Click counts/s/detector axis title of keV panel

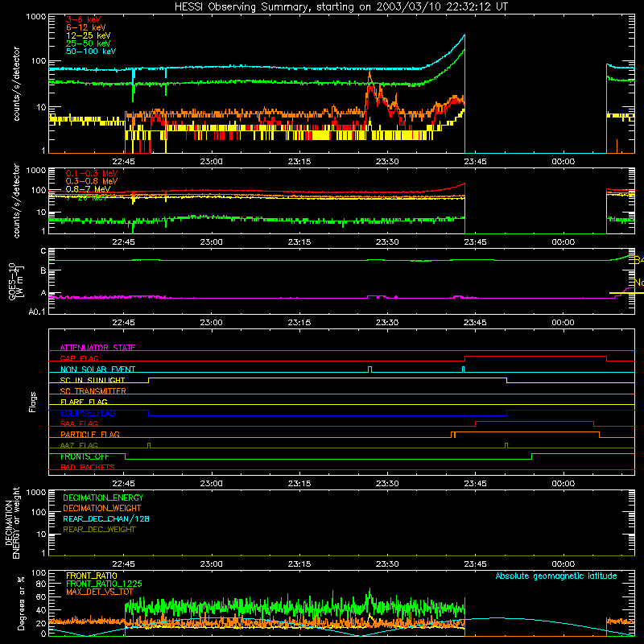click(x=16, y=84)
